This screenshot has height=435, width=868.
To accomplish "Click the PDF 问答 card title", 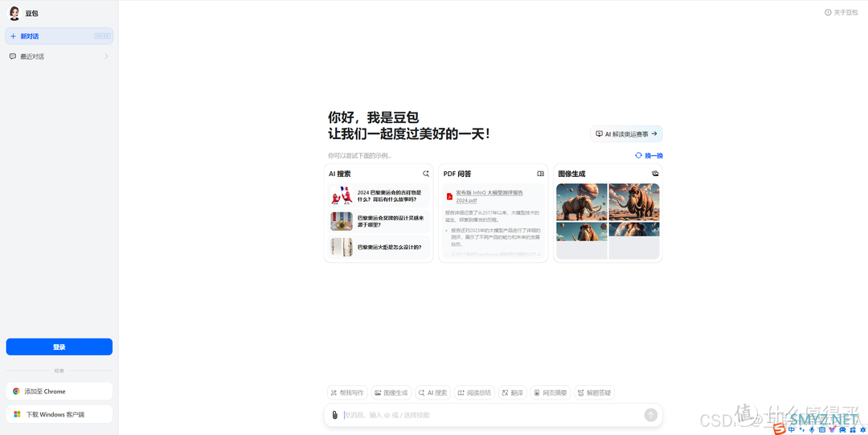I will click(x=457, y=174).
